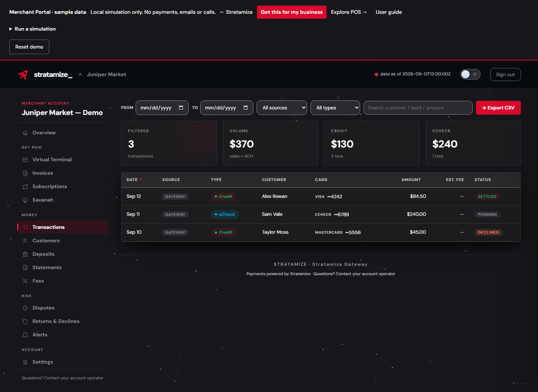Open the FROM date calendar picker icon
Viewport: 538px width, 392px height.
point(181,108)
